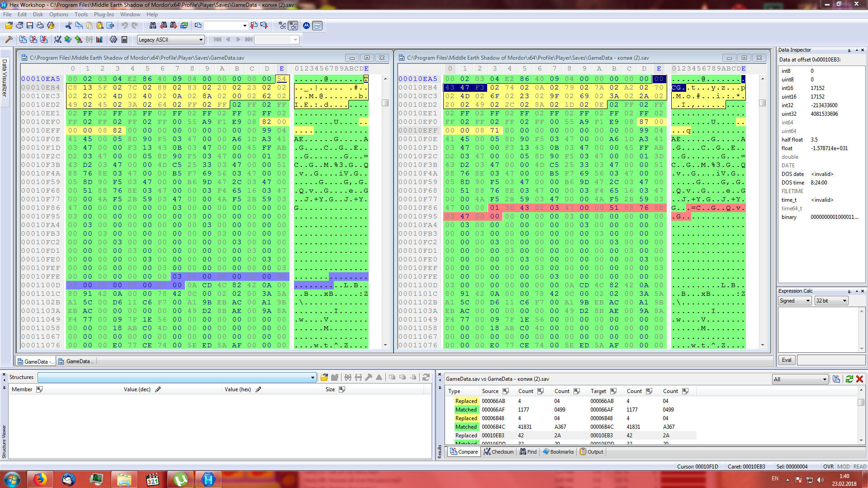Open the disabled bookmark navigation dropdown

tap(277, 40)
